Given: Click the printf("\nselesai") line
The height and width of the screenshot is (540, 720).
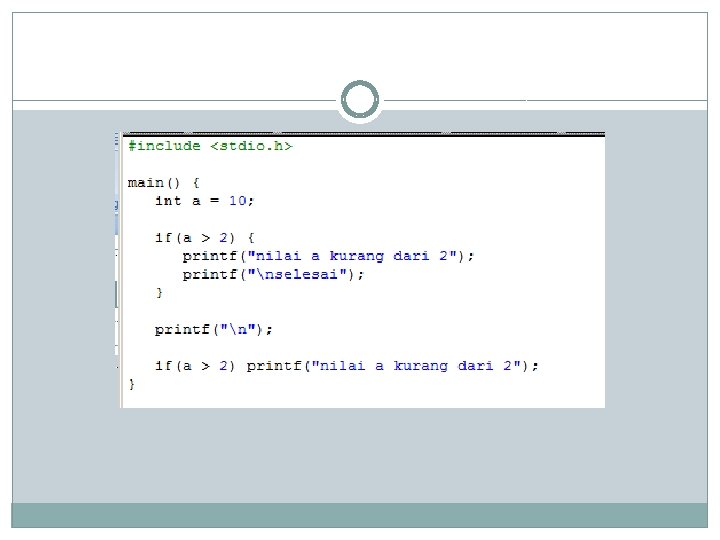Looking at the screenshot, I should (273, 275).
